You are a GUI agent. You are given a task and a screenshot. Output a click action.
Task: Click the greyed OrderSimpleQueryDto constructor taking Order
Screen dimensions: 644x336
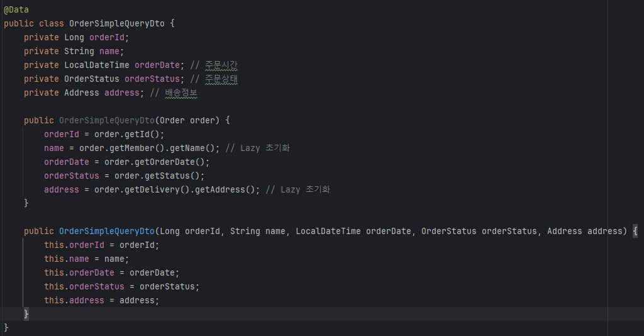tap(107, 120)
